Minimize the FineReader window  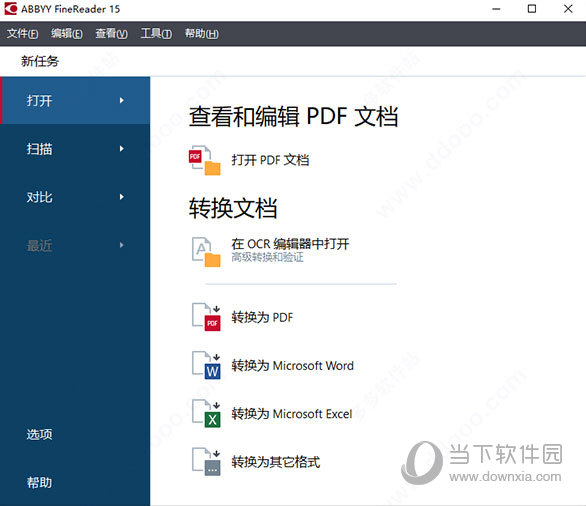click(496, 9)
